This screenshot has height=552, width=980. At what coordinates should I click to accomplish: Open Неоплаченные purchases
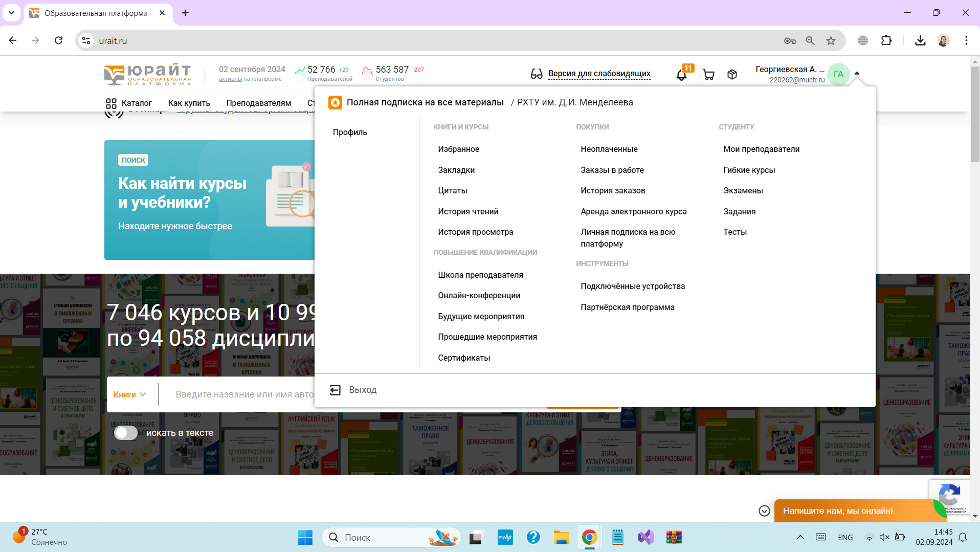(x=609, y=149)
